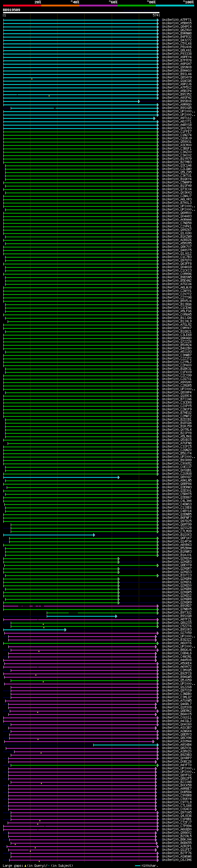Select the UniRef100_Q3ERW3 label
The width and height of the screenshot is (197, 868).
tap(177, 487)
